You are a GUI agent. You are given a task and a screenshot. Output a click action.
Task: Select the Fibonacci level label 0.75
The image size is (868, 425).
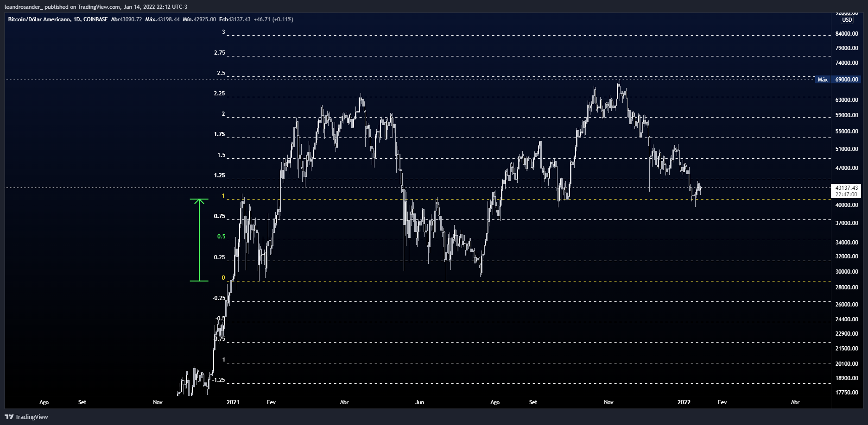(220, 216)
